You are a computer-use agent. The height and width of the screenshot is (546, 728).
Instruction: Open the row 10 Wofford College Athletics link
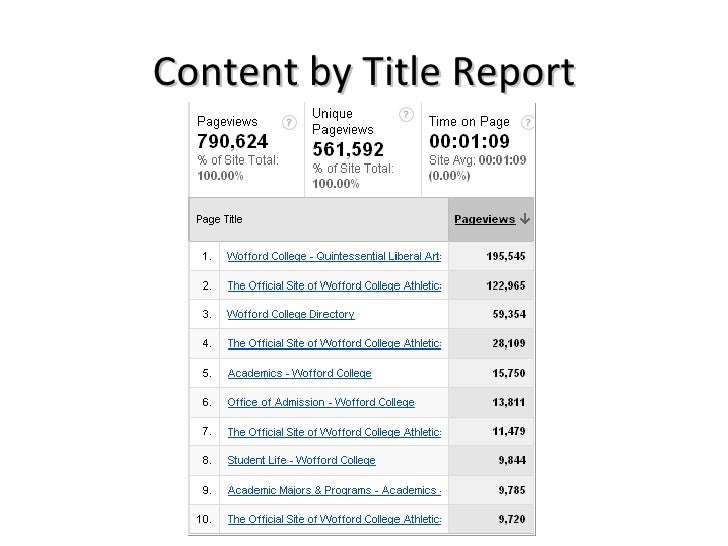pos(334,519)
